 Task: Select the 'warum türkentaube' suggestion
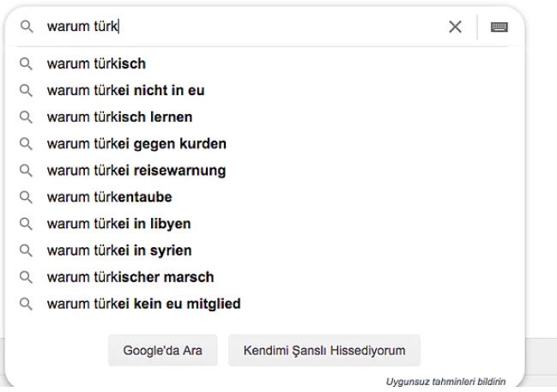[109, 197]
